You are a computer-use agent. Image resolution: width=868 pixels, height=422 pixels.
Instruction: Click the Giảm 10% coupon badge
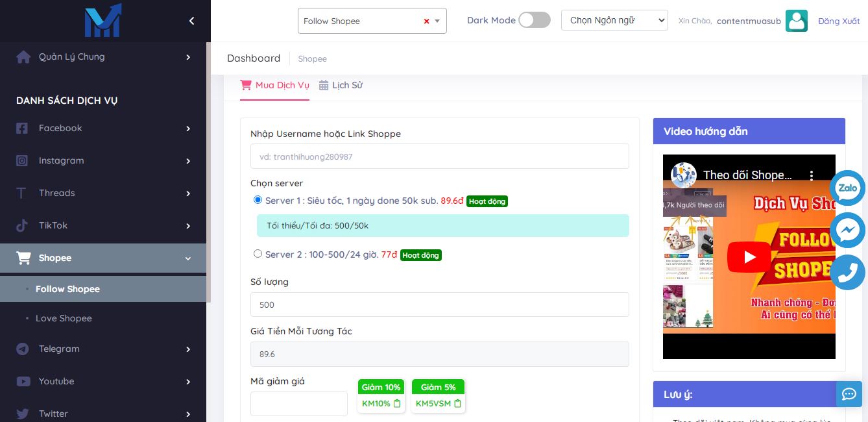(381, 388)
